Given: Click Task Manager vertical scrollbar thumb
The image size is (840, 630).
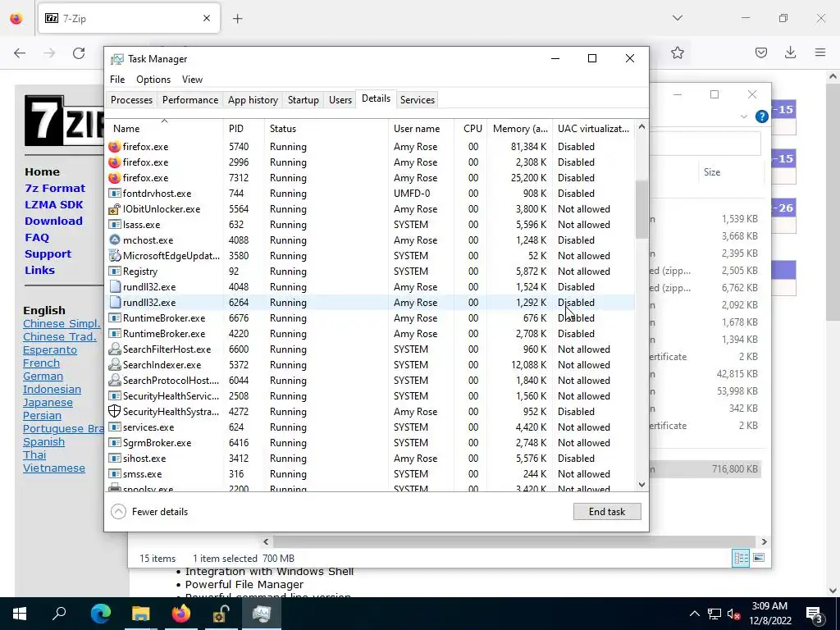Looking at the screenshot, I should [641, 209].
